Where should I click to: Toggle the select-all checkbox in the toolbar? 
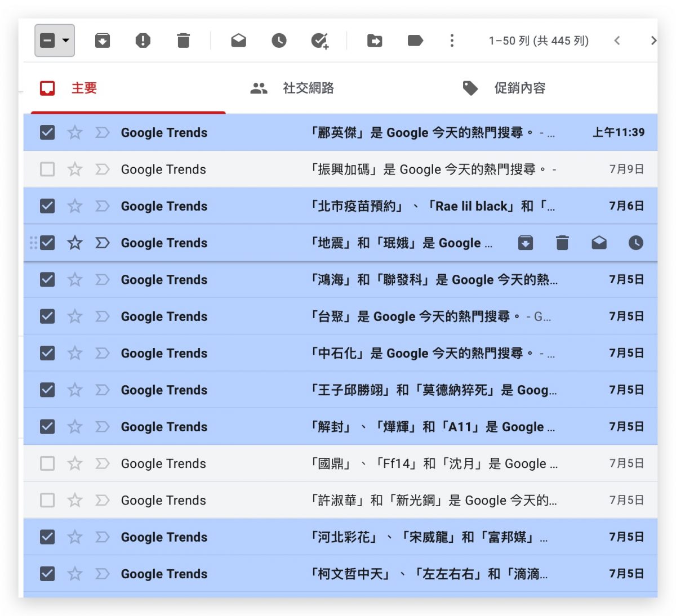47,41
